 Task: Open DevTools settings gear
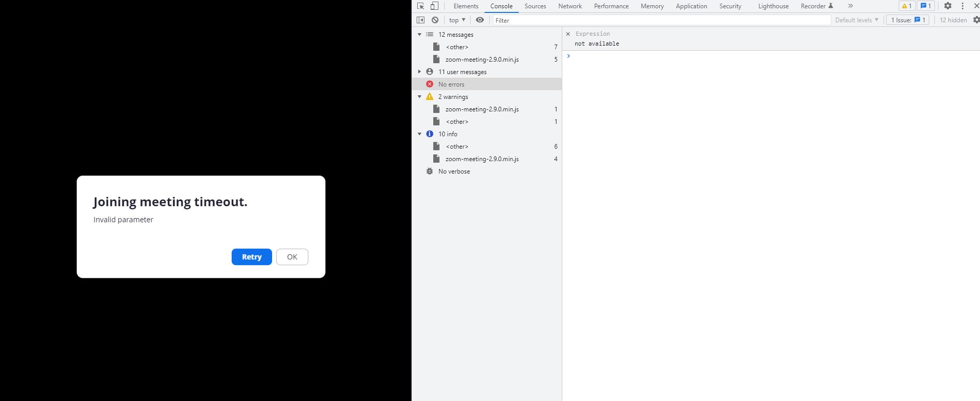tap(948, 6)
